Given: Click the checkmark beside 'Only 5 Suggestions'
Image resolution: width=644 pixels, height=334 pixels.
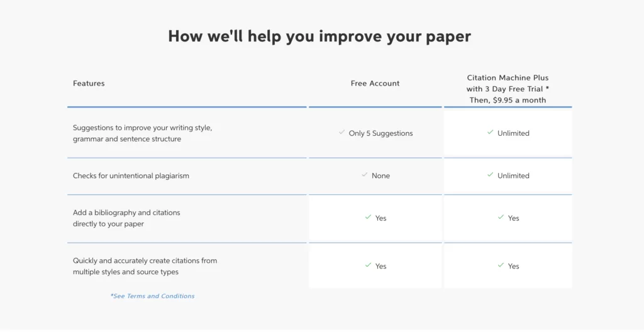Looking at the screenshot, I should point(341,132).
